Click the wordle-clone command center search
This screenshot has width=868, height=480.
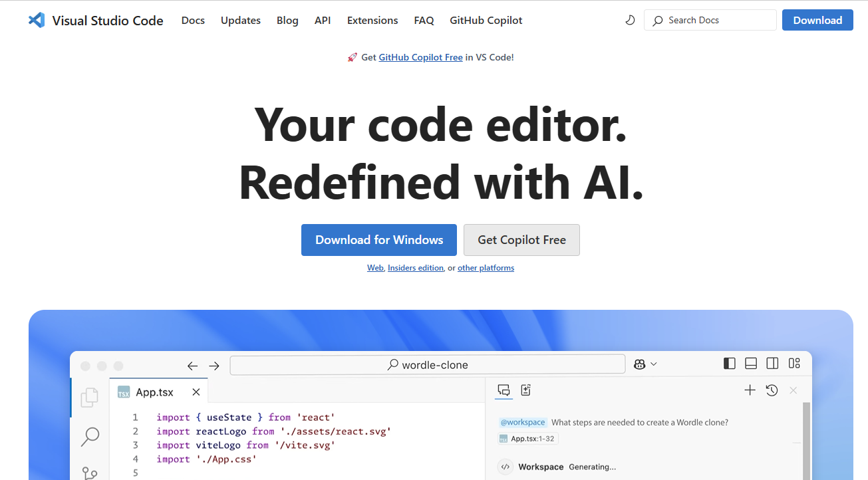pos(428,364)
